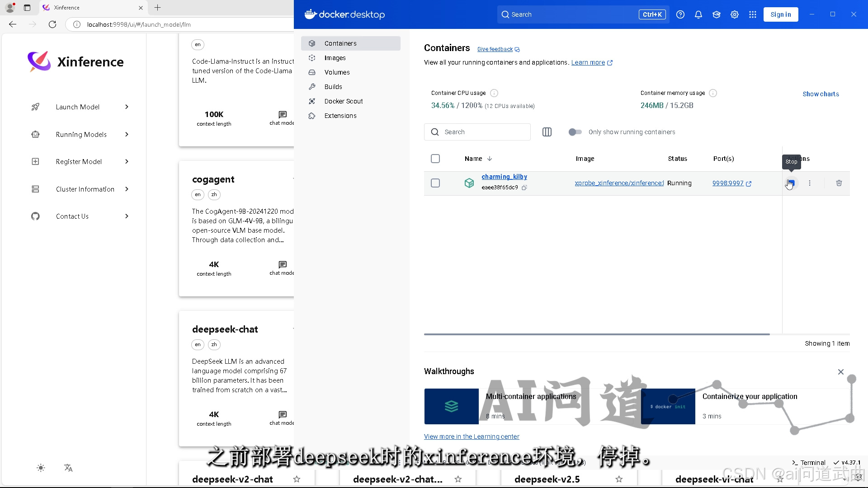868x488 pixels.
Task: Open three-dot actions menu for container
Action: [810, 183]
